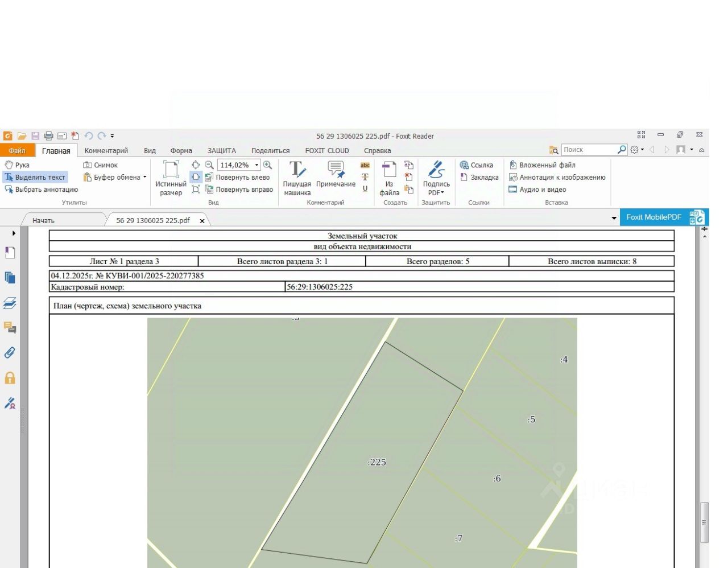Open the Comments panel in sidebar
The width and height of the screenshot is (728, 568).
(10, 327)
